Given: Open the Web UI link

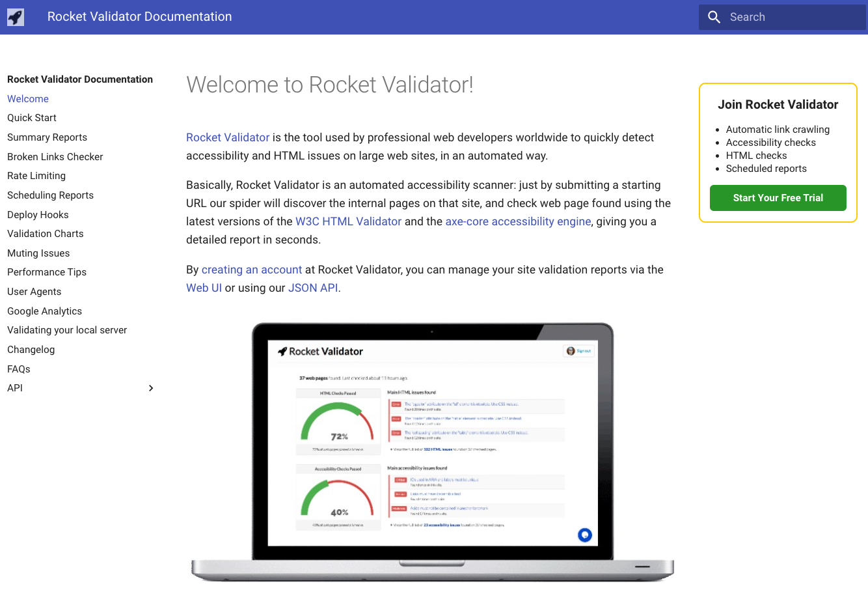Looking at the screenshot, I should 204,288.
